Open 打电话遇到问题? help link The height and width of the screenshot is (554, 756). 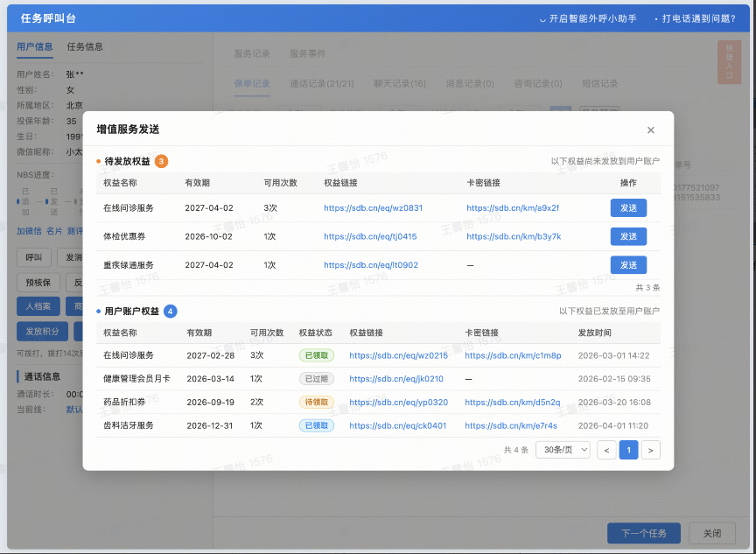tap(698, 18)
